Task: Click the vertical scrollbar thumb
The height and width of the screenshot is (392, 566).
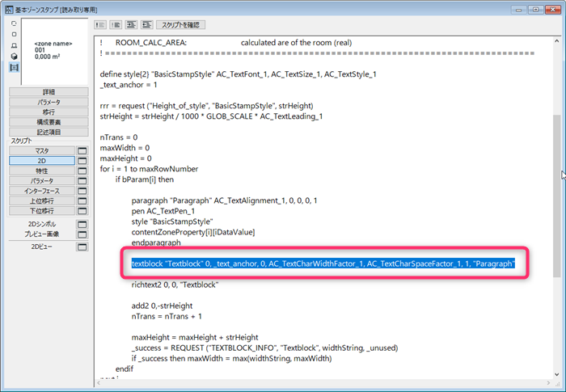Action: pos(556,196)
